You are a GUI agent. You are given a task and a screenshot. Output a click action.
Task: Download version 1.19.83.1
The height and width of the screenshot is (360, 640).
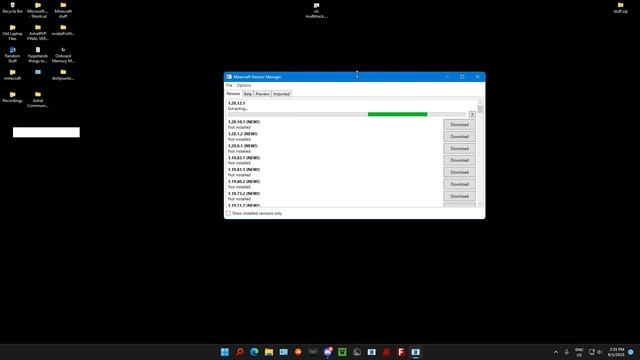point(459,160)
